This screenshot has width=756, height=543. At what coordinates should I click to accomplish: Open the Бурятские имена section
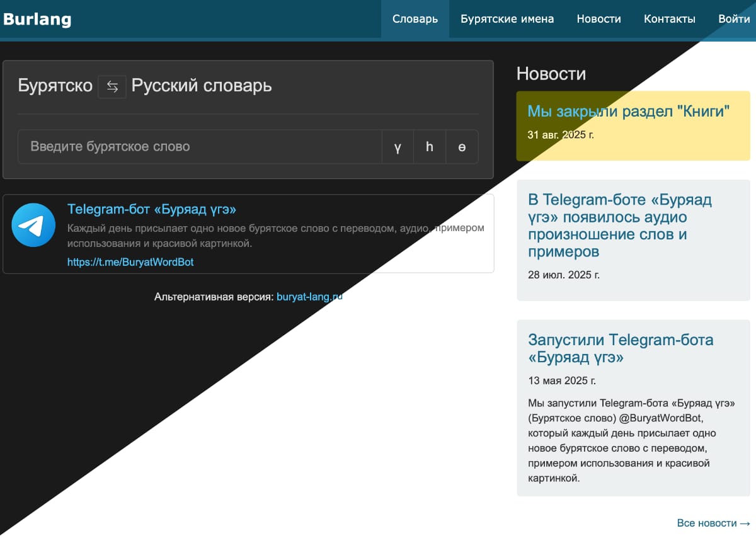(x=507, y=19)
